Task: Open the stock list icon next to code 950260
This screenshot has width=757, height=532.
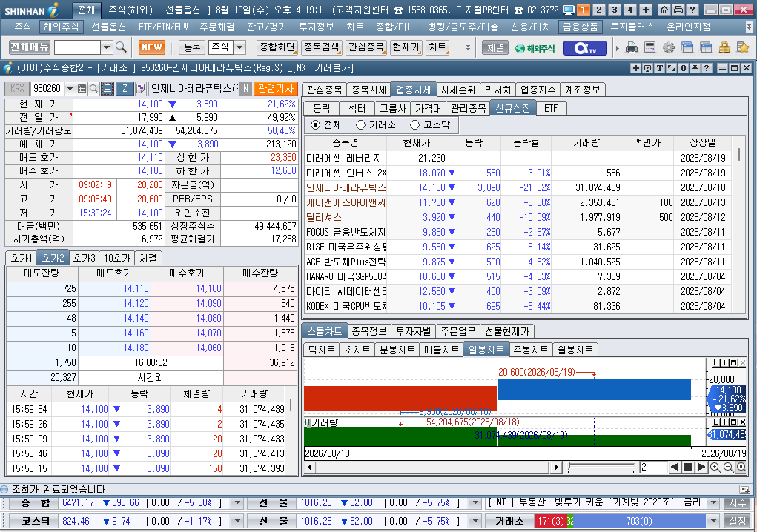Action: [x=82, y=88]
